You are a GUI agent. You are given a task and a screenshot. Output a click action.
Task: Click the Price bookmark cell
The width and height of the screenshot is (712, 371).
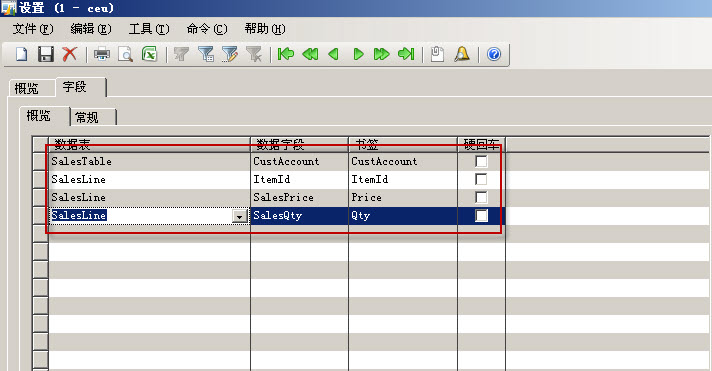pyautogui.click(x=403, y=198)
